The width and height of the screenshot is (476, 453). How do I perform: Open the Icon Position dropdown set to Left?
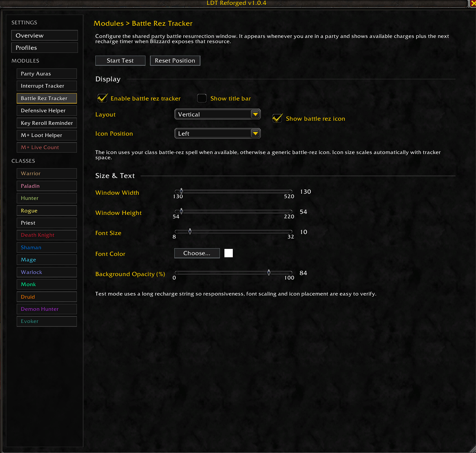(x=217, y=134)
